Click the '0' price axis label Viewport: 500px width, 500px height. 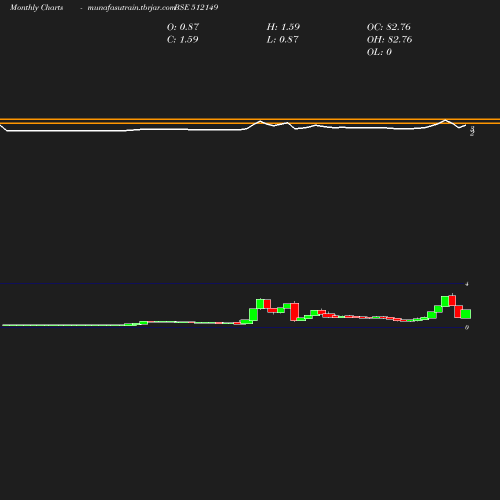click(x=467, y=328)
